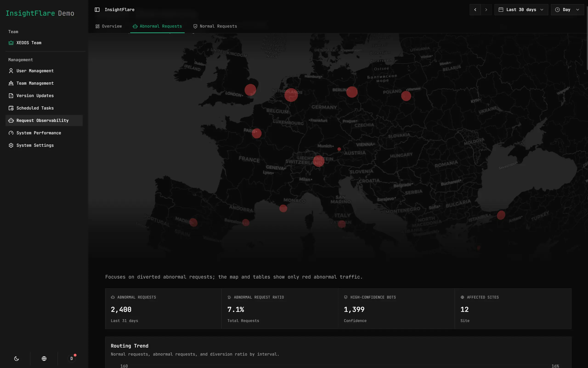
Task: Click the Team Management group icon
Action: [x=11, y=83]
